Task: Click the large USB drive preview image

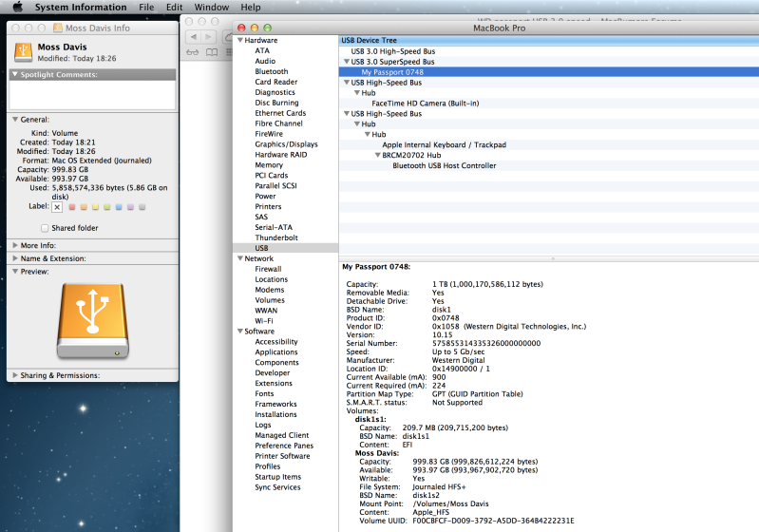Action: [93, 321]
